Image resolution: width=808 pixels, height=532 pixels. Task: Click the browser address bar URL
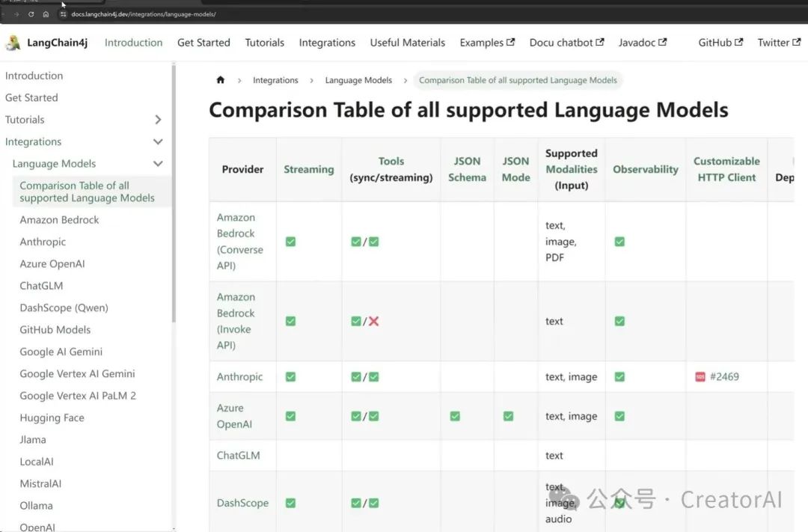[x=144, y=14]
